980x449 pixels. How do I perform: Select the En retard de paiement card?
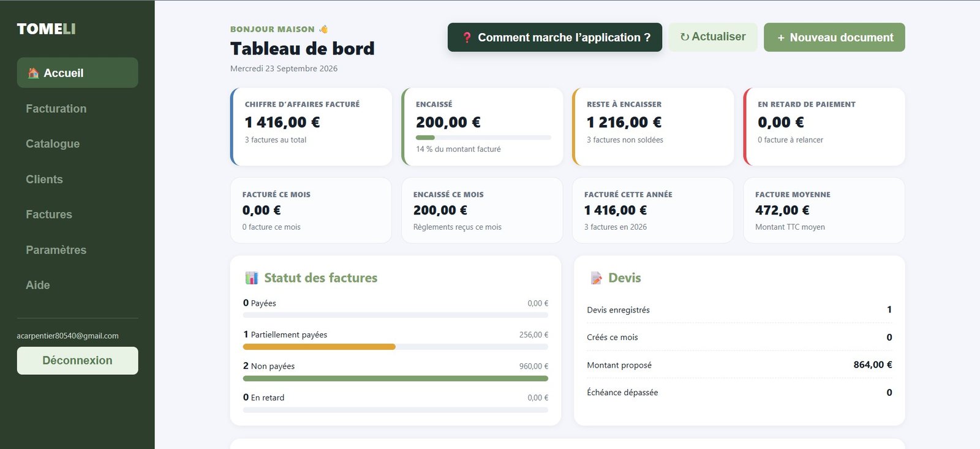tap(824, 127)
